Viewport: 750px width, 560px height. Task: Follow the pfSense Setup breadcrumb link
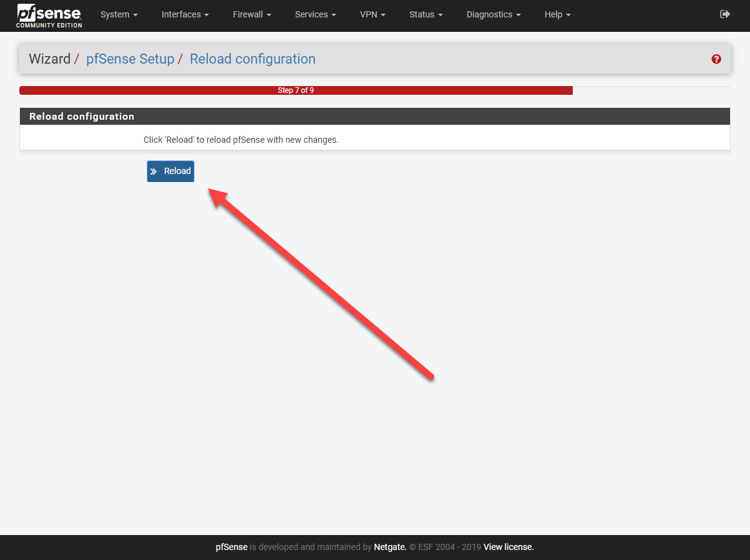point(130,59)
